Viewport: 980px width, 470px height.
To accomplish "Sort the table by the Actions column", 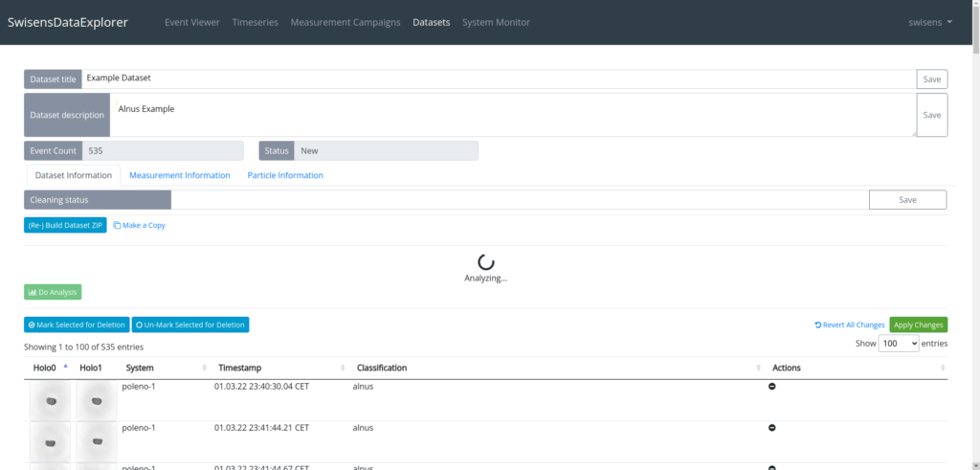I will (x=786, y=368).
